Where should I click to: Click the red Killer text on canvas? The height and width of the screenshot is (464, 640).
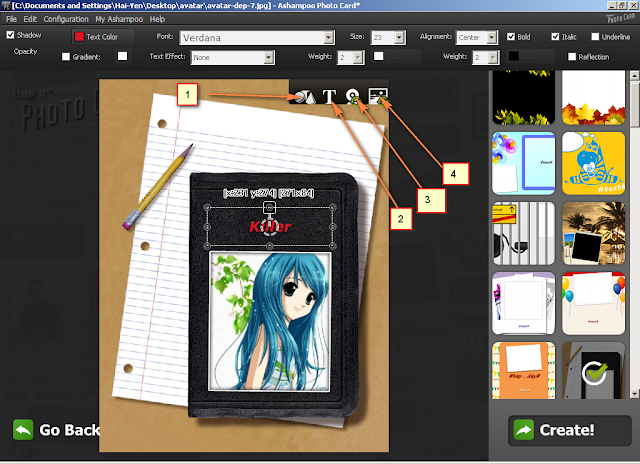tap(270, 227)
